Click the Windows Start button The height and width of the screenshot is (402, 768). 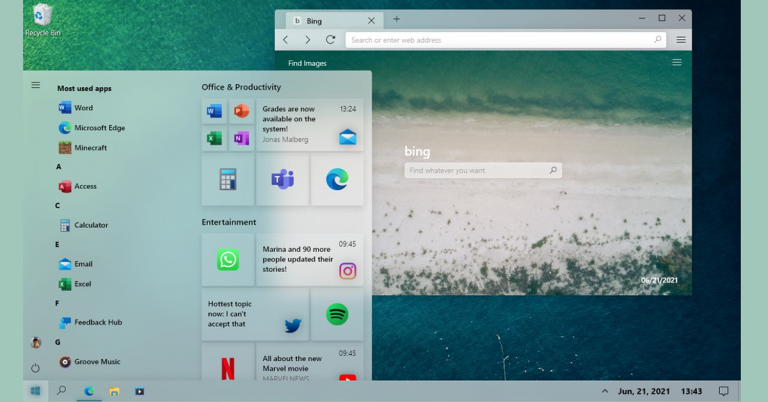point(35,391)
